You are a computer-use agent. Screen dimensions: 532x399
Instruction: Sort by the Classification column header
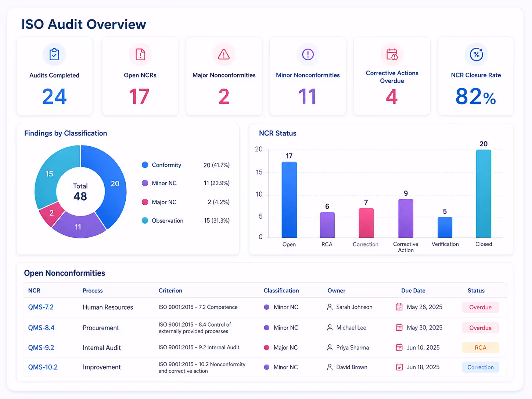click(281, 291)
